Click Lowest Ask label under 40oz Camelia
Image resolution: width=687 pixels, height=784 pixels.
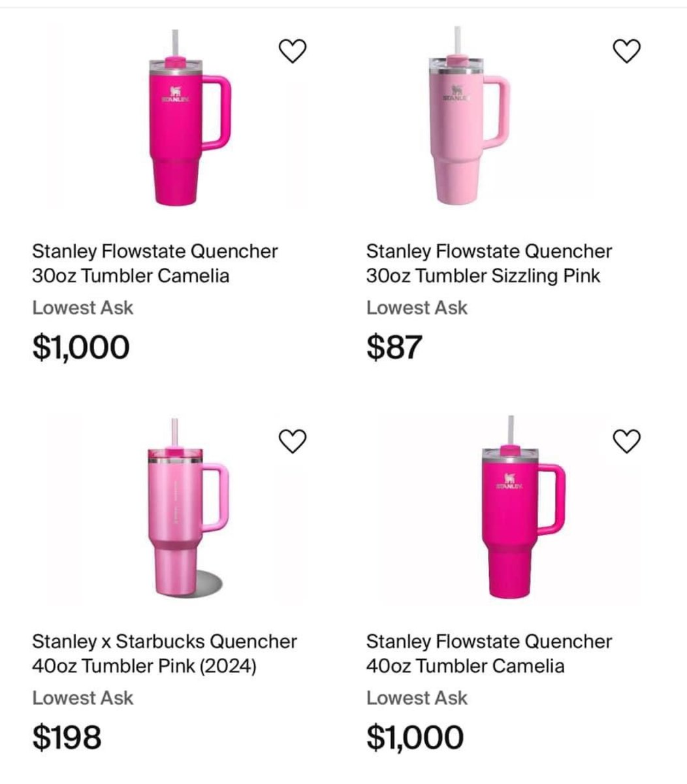417,698
